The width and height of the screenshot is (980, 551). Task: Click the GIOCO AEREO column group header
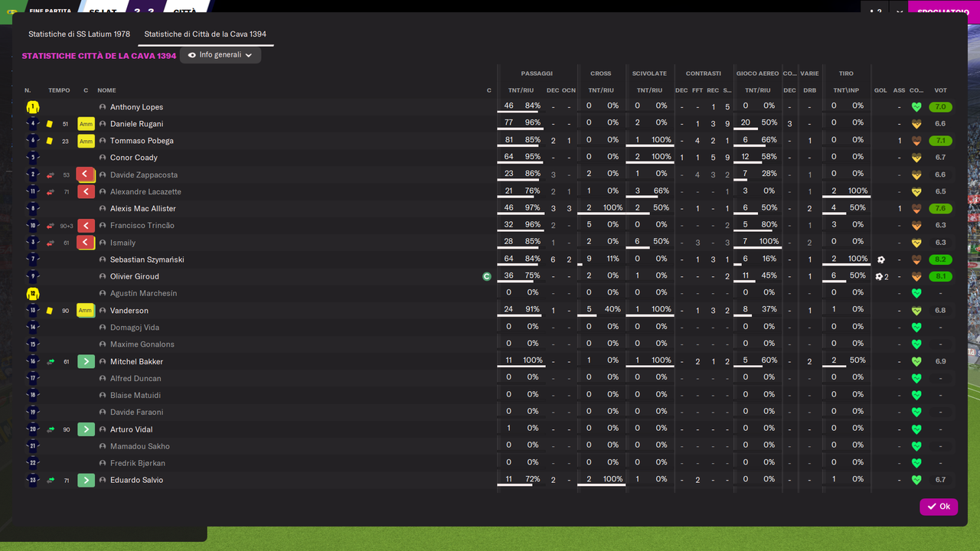757,73
